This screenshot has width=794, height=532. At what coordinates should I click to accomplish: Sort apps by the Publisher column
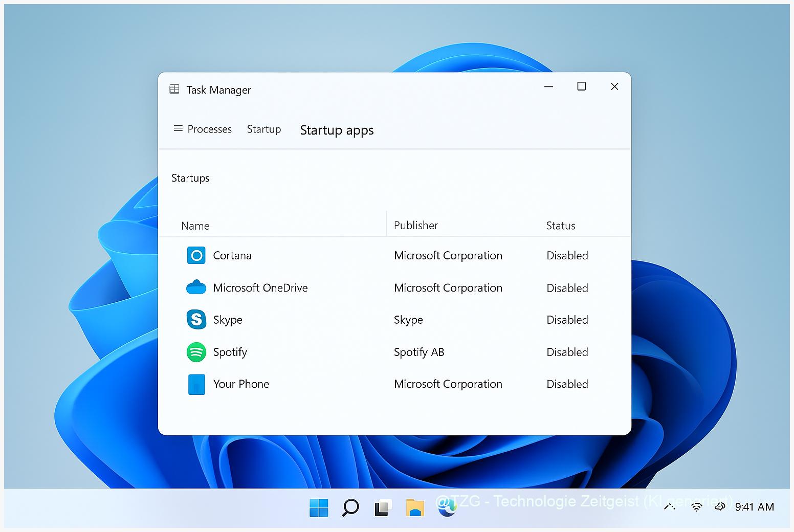[x=415, y=225]
